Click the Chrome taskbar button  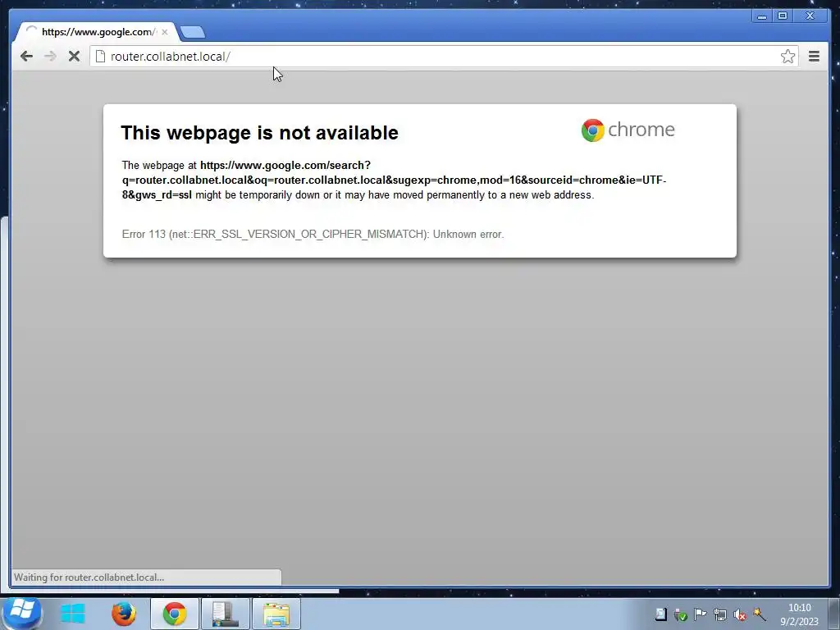coord(175,614)
